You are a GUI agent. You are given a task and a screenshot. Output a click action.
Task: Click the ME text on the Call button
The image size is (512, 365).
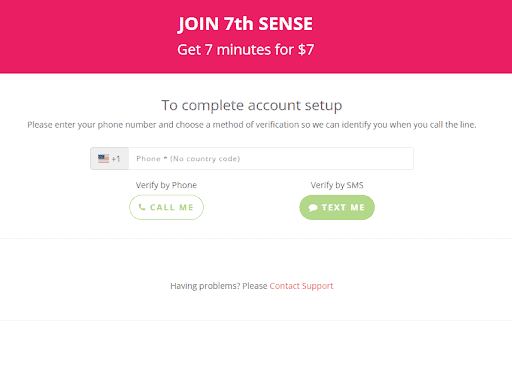186,207
